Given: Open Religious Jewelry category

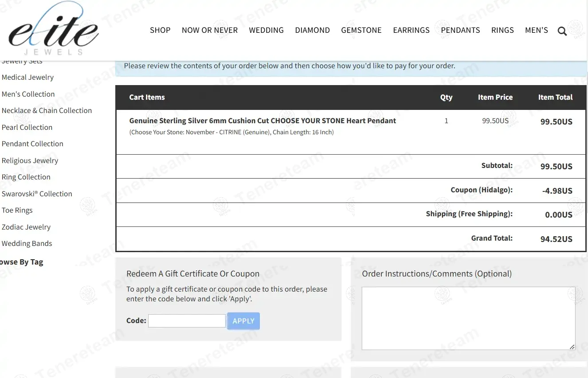Looking at the screenshot, I should click(x=30, y=160).
